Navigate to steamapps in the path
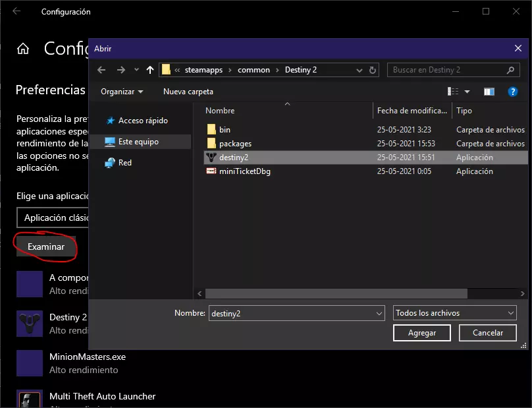532x408 pixels. pos(203,70)
